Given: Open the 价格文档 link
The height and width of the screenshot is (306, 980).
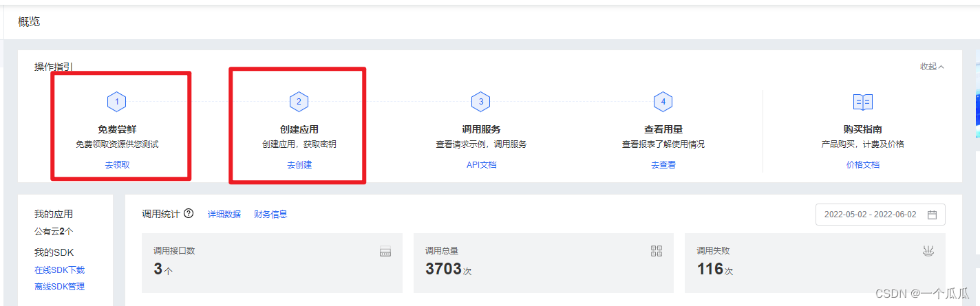Looking at the screenshot, I should pyautogui.click(x=863, y=165).
